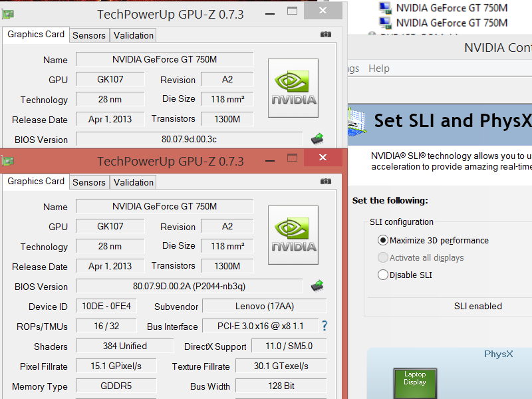Switch to Sensors tab in the red-titled GPU-Z window

pos(89,182)
